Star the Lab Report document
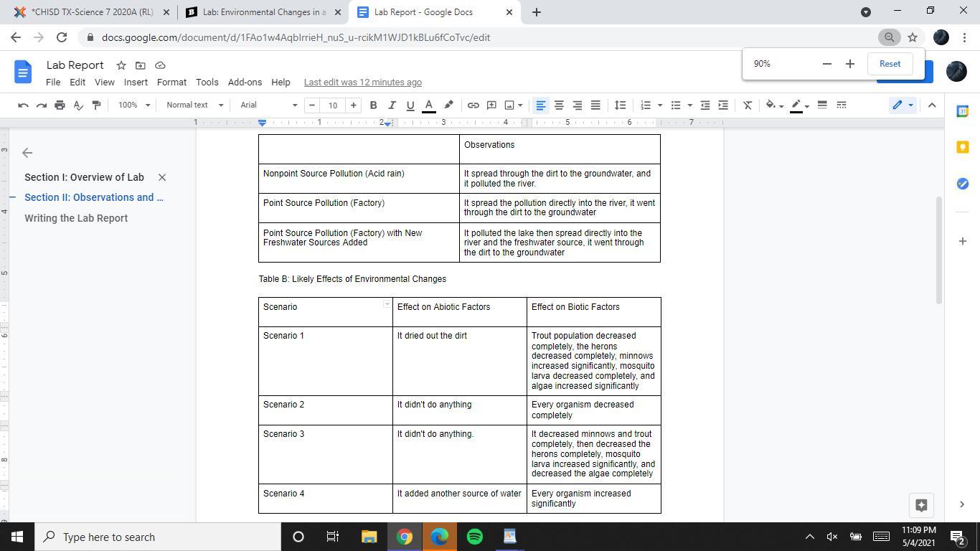The height and width of the screenshot is (551, 980). 121,65
